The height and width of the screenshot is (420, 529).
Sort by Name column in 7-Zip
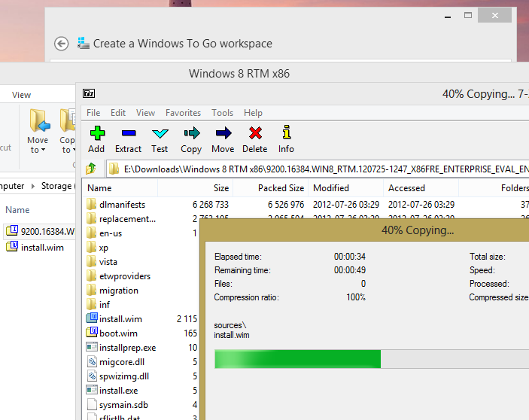point(120,188)
